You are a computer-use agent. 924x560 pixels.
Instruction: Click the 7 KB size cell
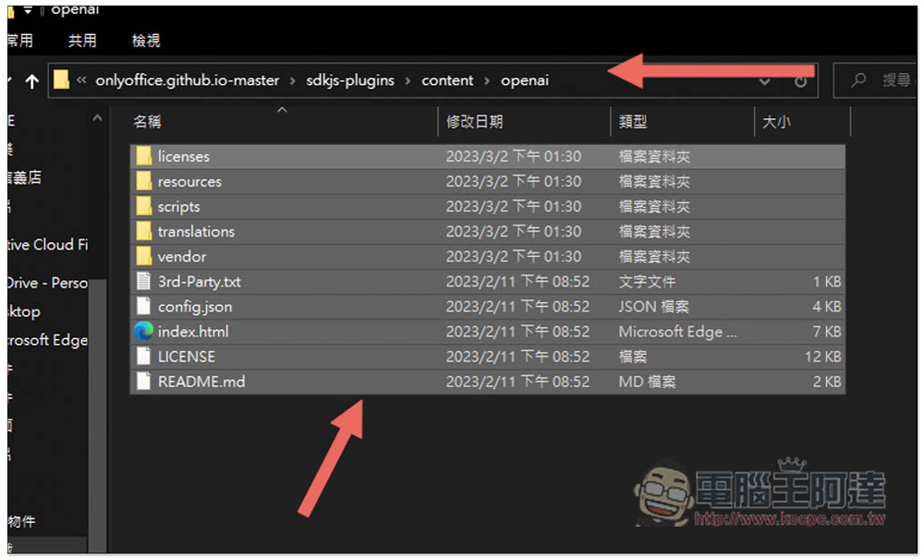(x=827, y=332)
